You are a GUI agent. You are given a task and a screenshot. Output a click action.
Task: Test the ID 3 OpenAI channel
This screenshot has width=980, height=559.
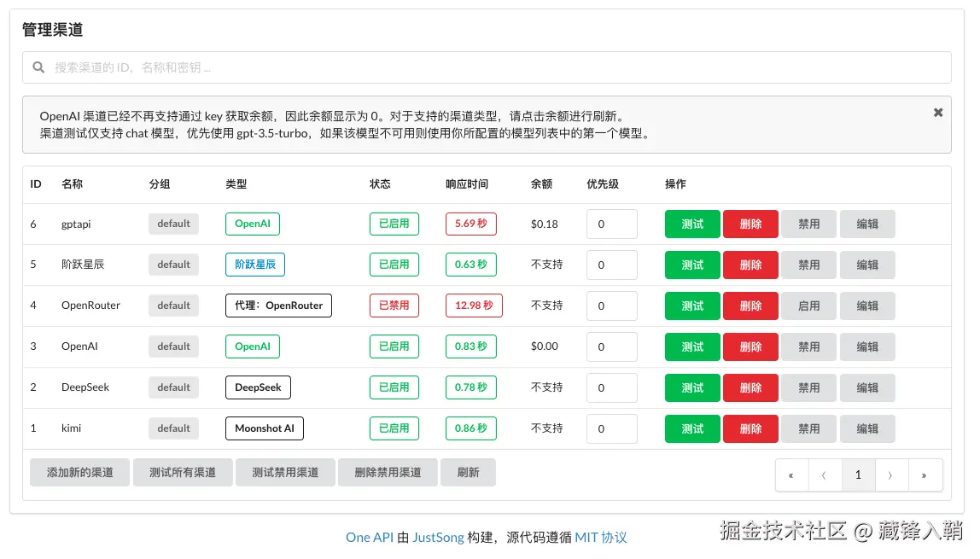click(691, 346)
